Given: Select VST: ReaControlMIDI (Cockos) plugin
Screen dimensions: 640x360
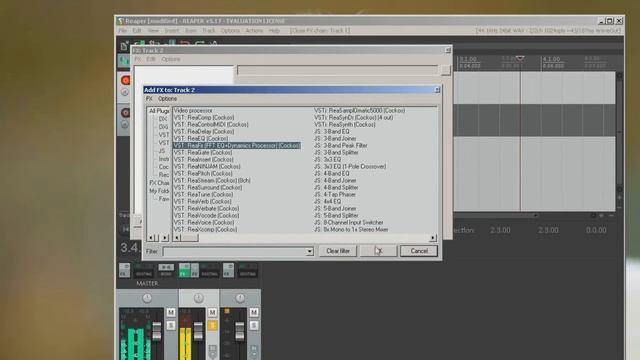Looking at the screenshot, I should 211,124.
